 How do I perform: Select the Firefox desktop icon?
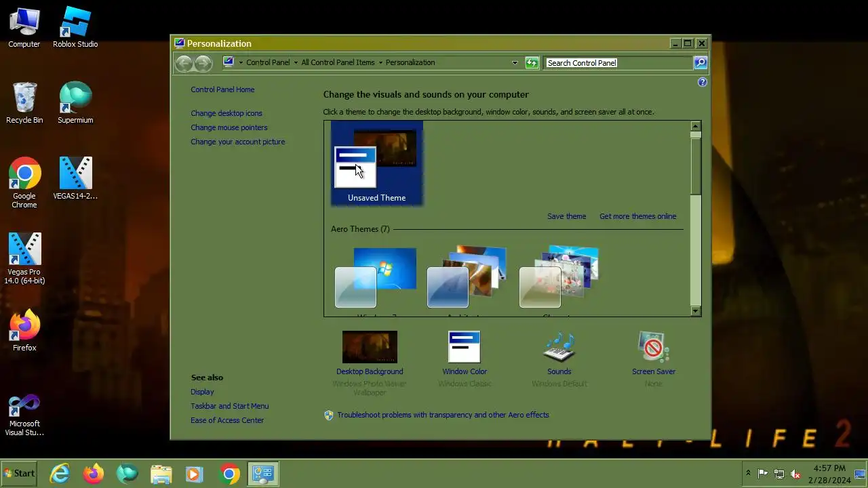click(x=24, y=331)
